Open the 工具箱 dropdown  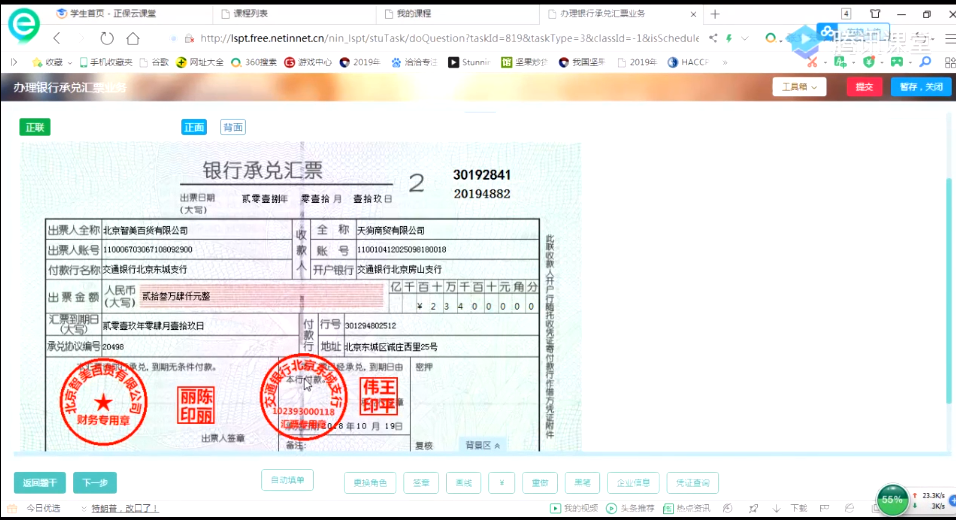coord(798,87)
